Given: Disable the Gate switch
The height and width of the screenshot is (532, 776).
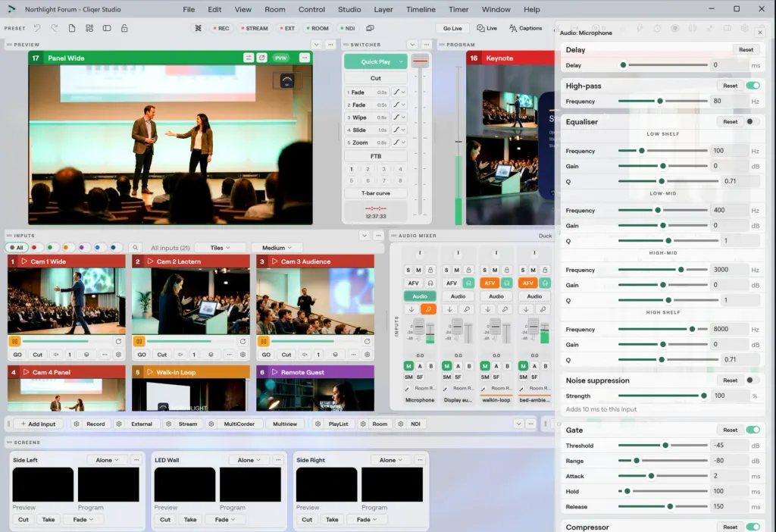Looking at the screenshot, I should click(x=753, y=430).
